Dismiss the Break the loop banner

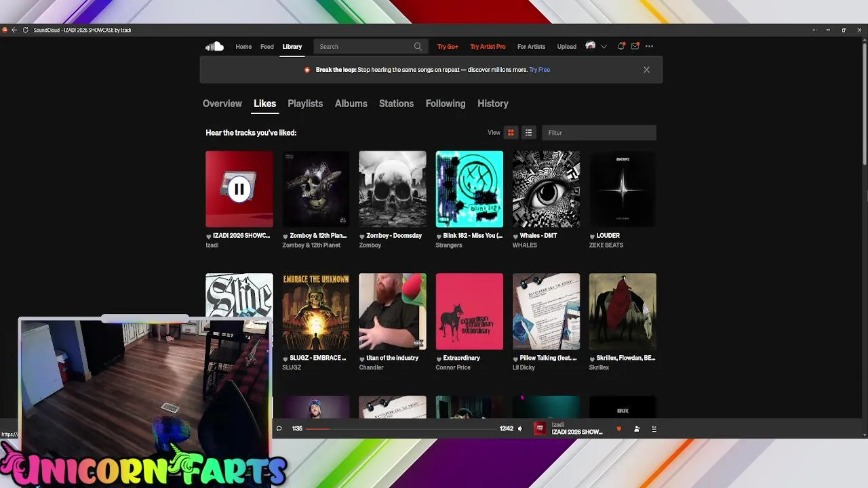pyautogui.click(x=646, y=70)
